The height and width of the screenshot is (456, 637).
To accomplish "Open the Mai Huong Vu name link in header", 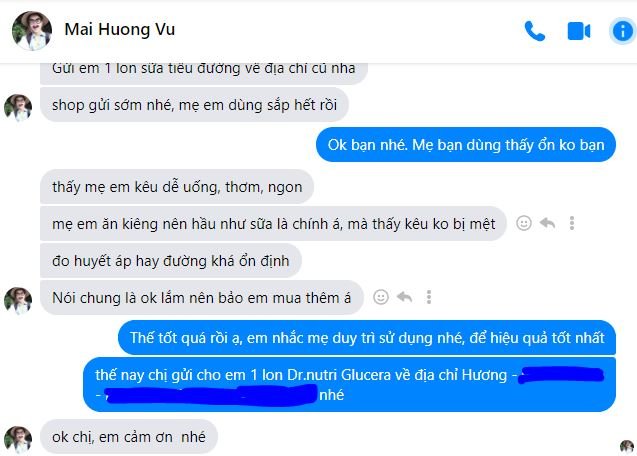I will click(119, 29).
